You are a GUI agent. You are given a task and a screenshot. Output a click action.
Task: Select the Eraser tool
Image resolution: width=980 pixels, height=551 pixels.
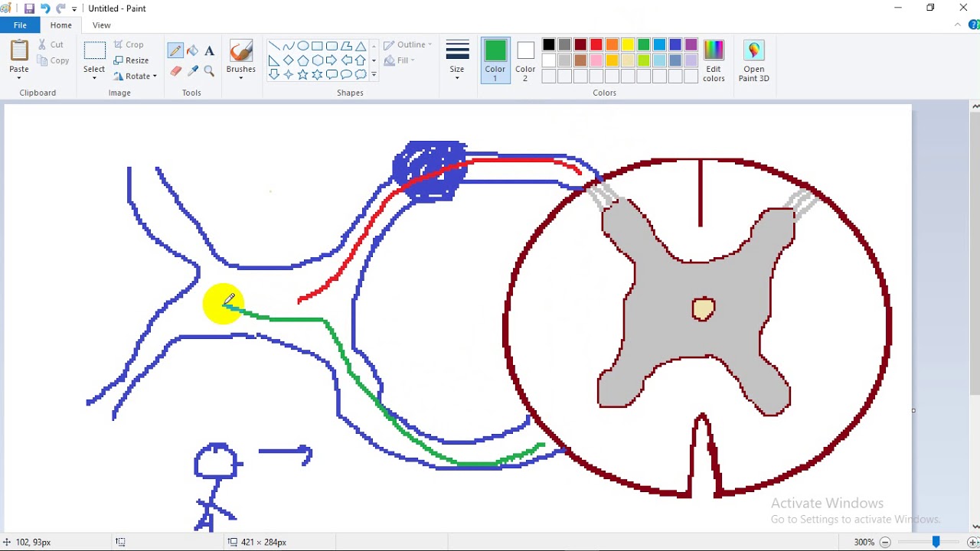(175, 71)
